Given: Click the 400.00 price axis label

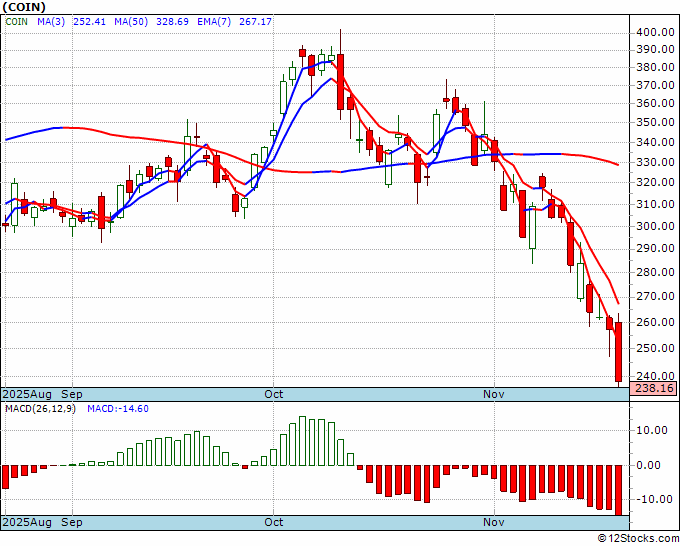Looking at the screenshot, I should [655, 32].
